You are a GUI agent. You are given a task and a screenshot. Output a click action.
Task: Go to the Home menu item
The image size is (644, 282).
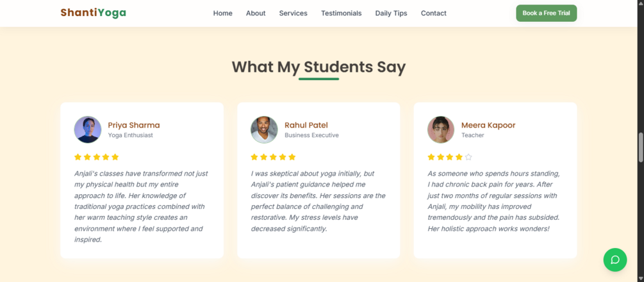click(x=222, y=13)
